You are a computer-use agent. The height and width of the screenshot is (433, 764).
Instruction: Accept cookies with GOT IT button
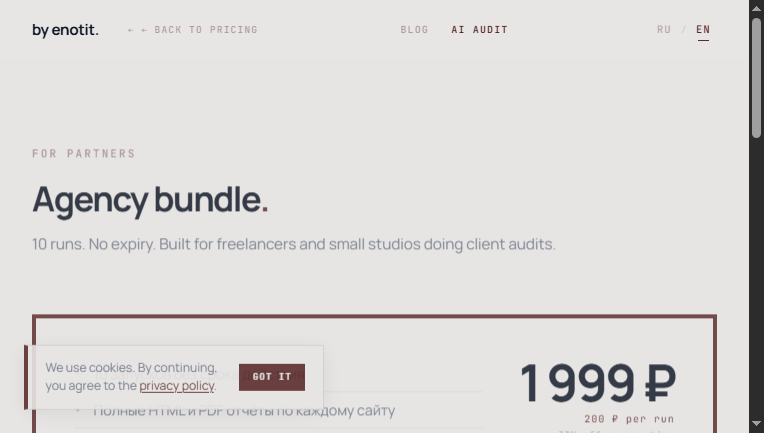[272, 377]
